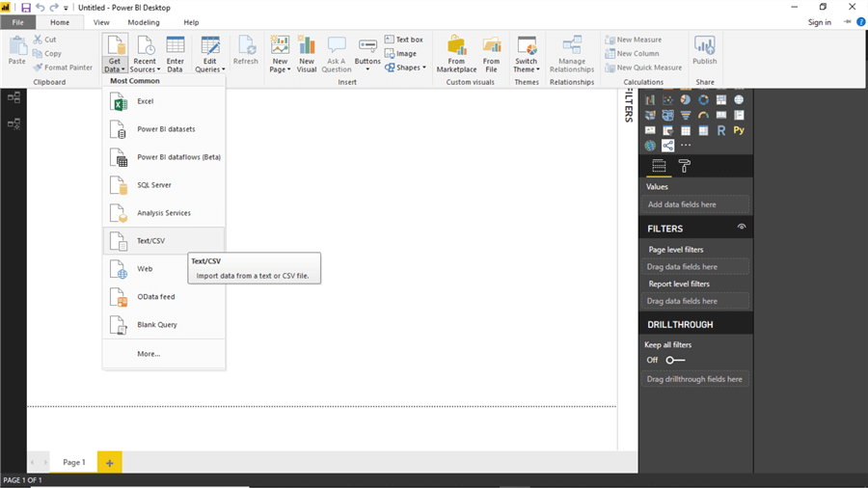868x488 pixels.
Task: Click the Publish button
Action: click(x=705, y=51)
